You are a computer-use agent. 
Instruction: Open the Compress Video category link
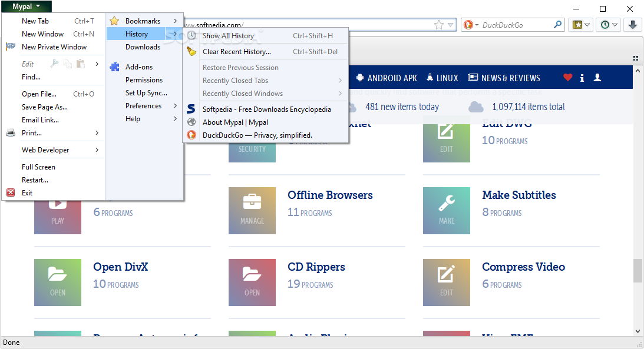(x=524, y=267)
